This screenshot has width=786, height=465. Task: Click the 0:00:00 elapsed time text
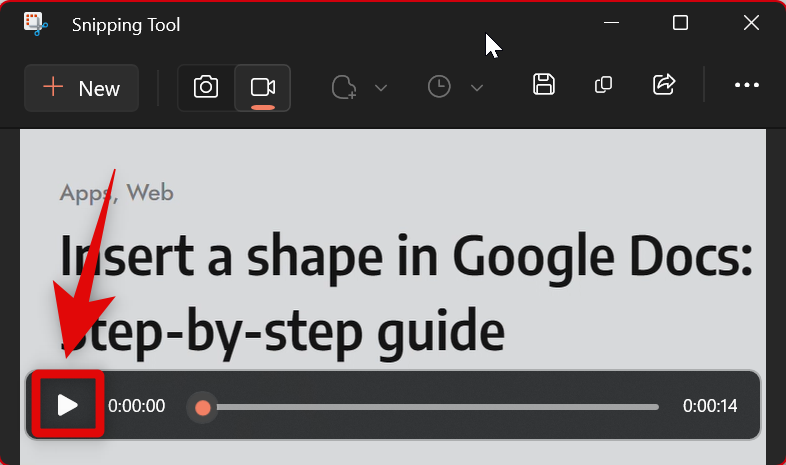(x=136, y=406)
